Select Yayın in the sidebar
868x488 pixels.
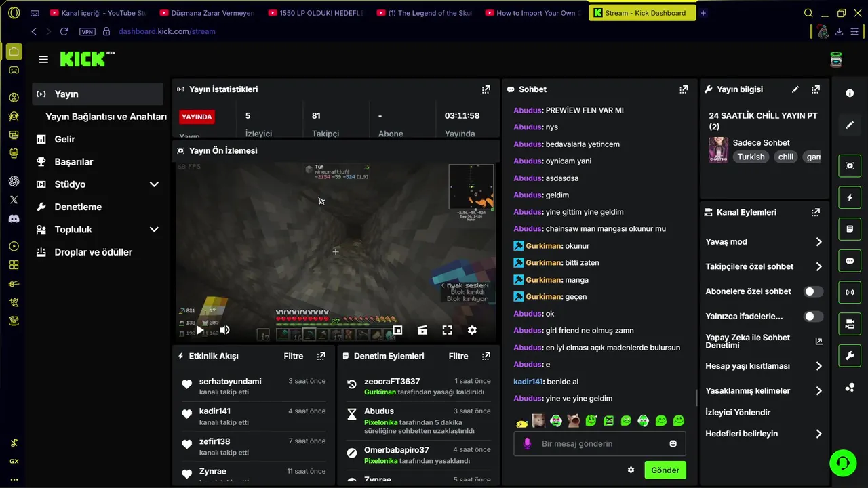[x=98, y=94]
